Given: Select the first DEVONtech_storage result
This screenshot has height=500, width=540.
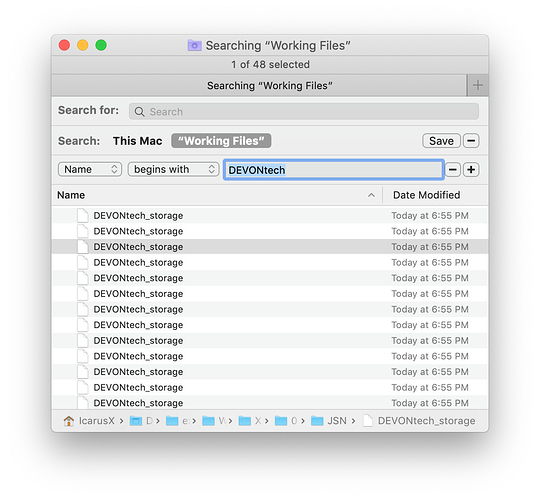Looking at the screenshot, I should pyautogui.click(x=270, y=216).
